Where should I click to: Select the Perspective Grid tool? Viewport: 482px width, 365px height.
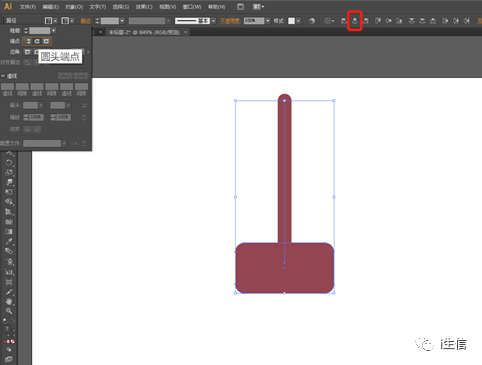(x=9, y=212)
